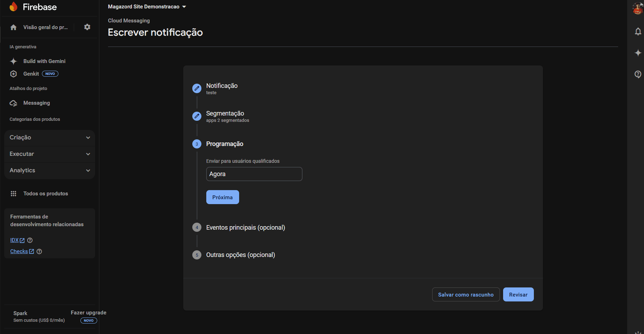Click the Firebase flame logo
This screenshot has width=644, height=334.
(13, 7)
